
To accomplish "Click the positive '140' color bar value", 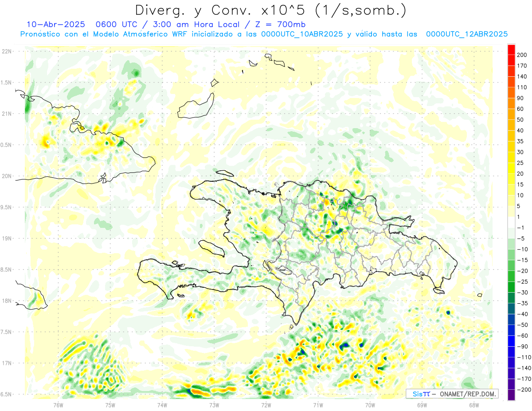I will [x=523, y=77].
